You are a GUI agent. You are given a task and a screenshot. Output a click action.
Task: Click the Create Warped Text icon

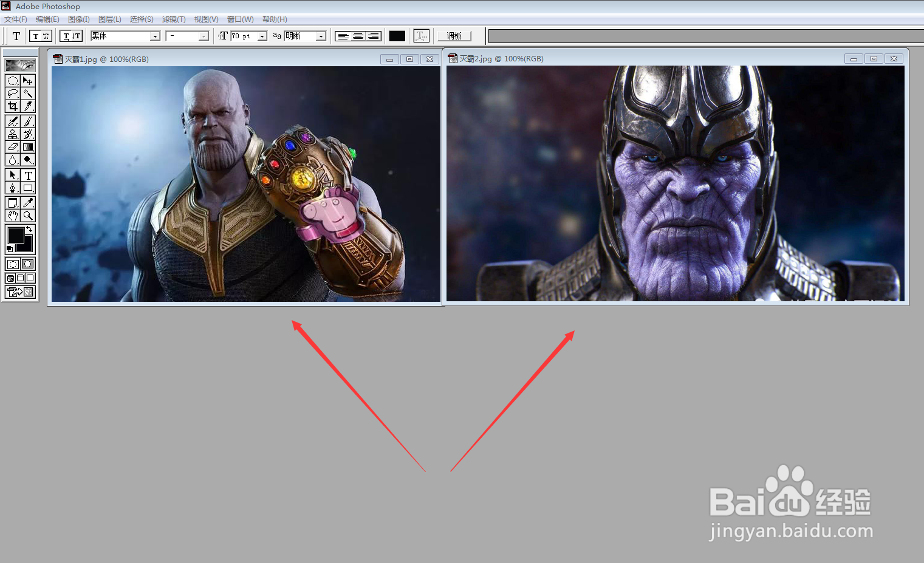click(421, 36)
